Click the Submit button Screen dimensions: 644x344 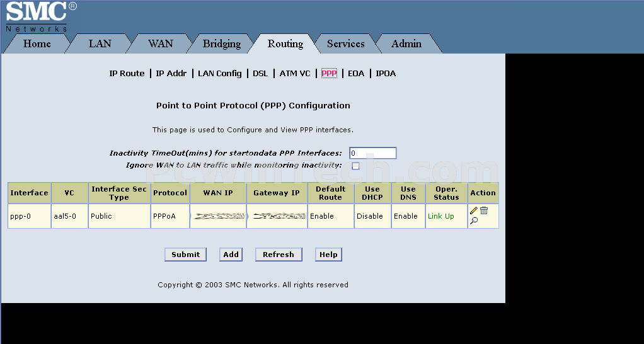pos(186,255)
